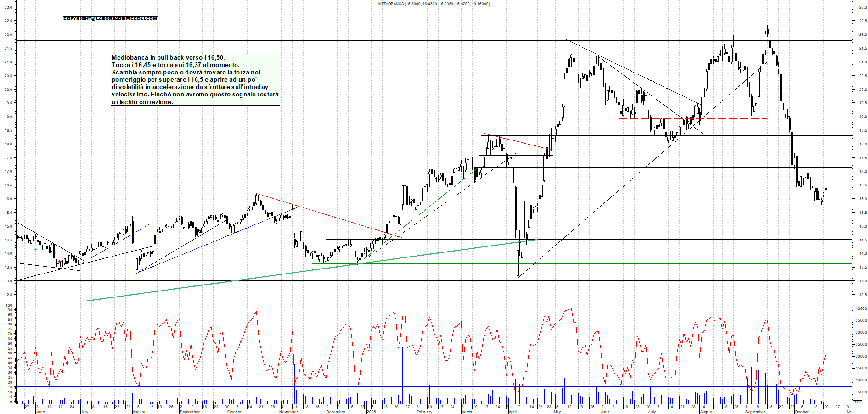Click the April label on the time axis
868x414 pixels.
(513, 412)
